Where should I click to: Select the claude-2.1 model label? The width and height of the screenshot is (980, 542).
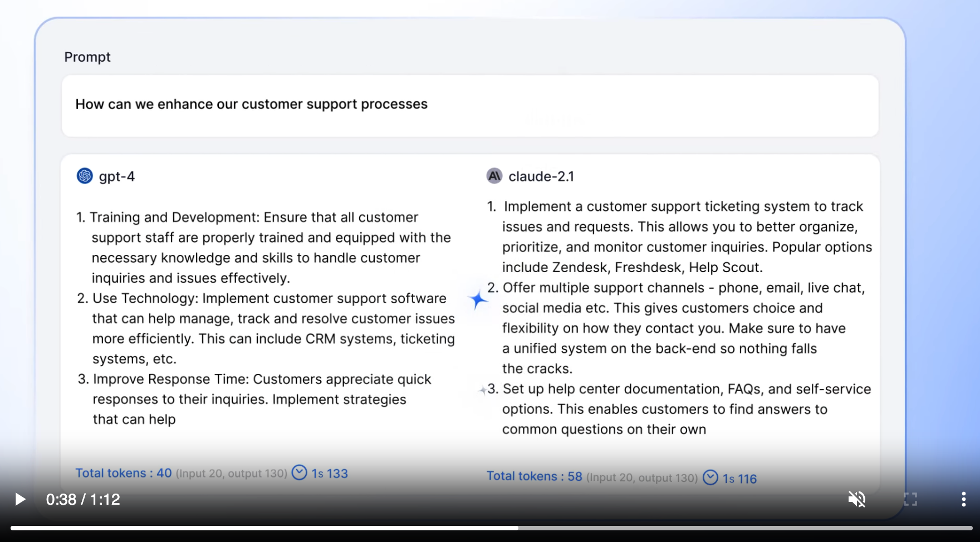coord(541,176)
